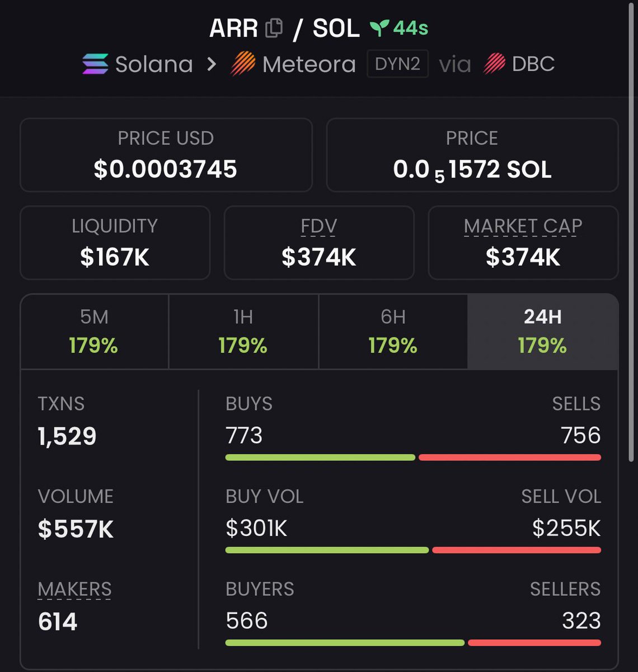Click the Makers underlined label
Image resolution: width=638 pixels, height=672 pixels.
pos(74,590)
